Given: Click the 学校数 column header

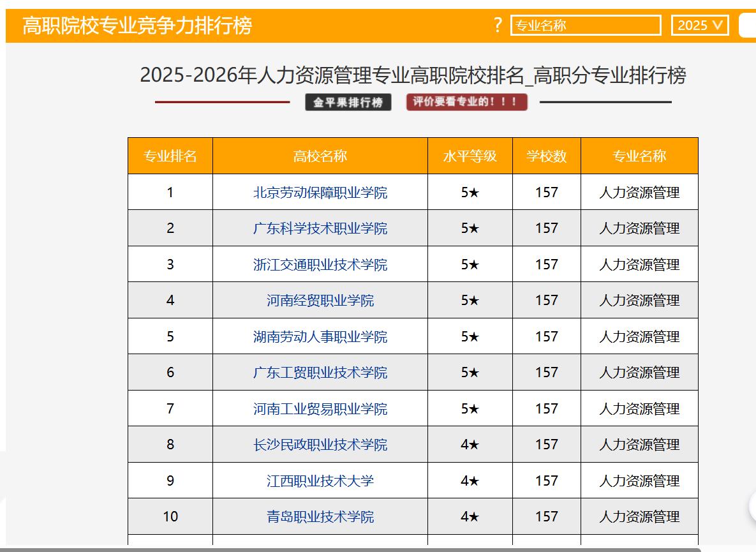Looking at the screenshot, I should [547, 156].
